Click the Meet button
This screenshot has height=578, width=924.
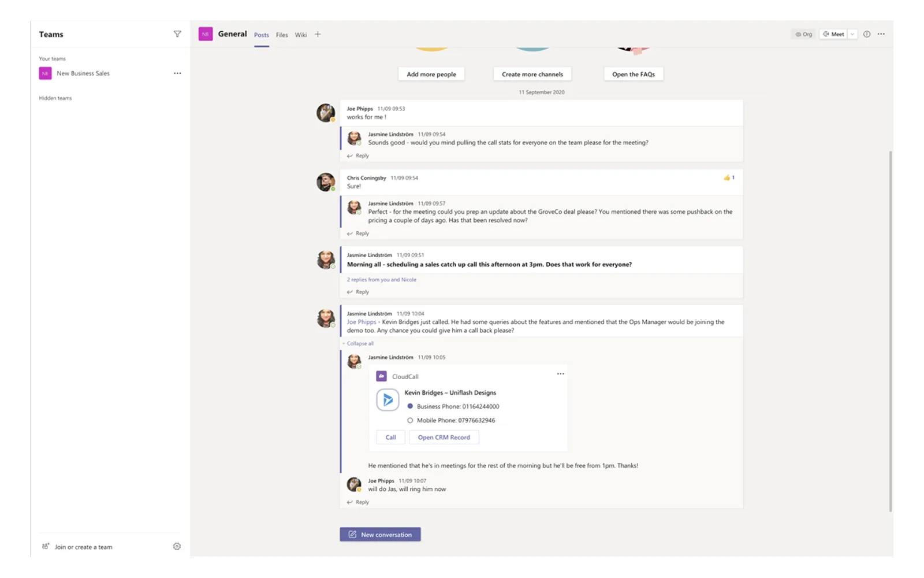pyautogui.click(x=833, y=34)
